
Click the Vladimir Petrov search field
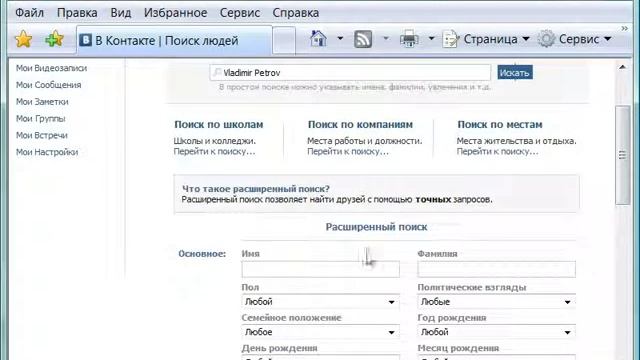(x=350, y=73)
